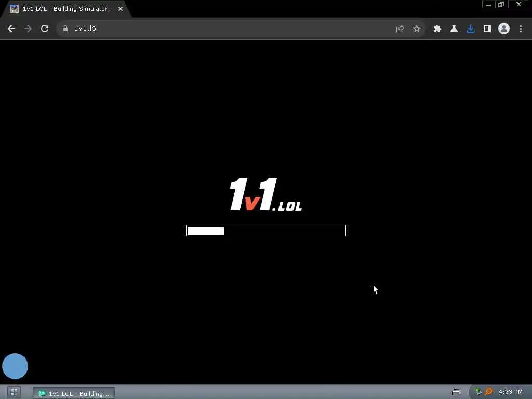Reload the 1v1.lol page
Viewport: 532px width, 399px height.
[x=45, y=29]
